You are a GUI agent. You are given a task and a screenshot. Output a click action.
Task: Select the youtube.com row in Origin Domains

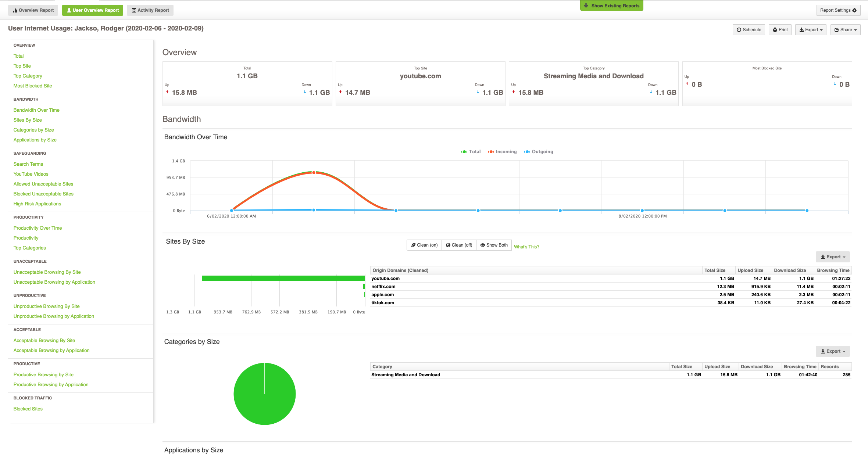pos(385,278)
